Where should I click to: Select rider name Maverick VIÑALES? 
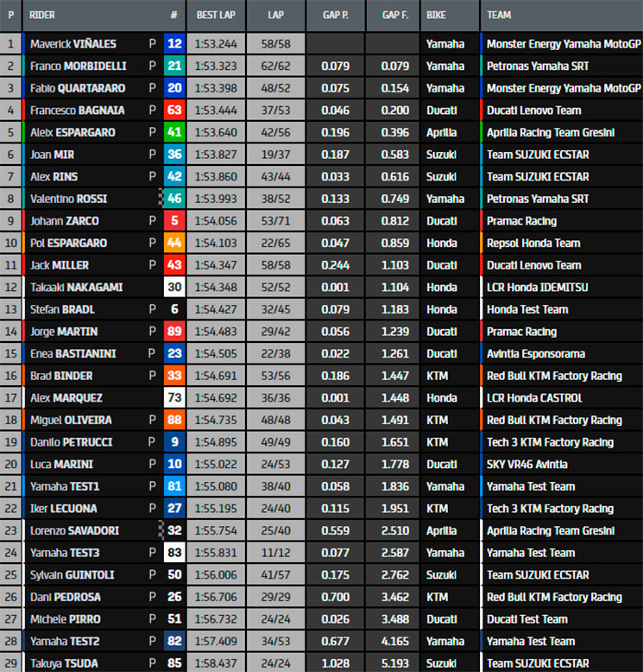click(x=73, y=44)
